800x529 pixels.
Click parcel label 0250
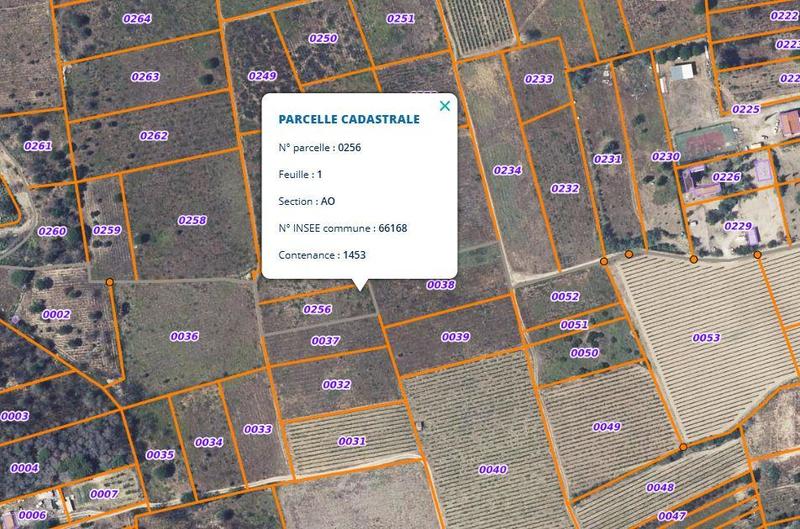click(x=323, y=38)
